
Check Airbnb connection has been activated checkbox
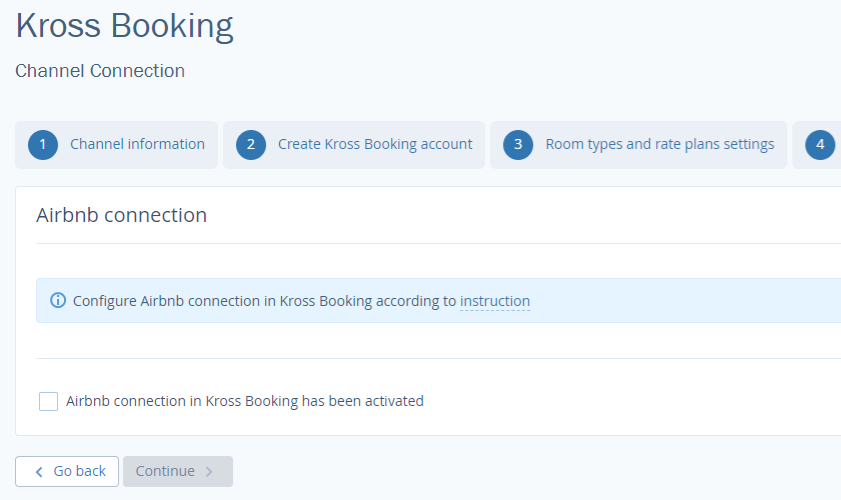coord(48,401)
